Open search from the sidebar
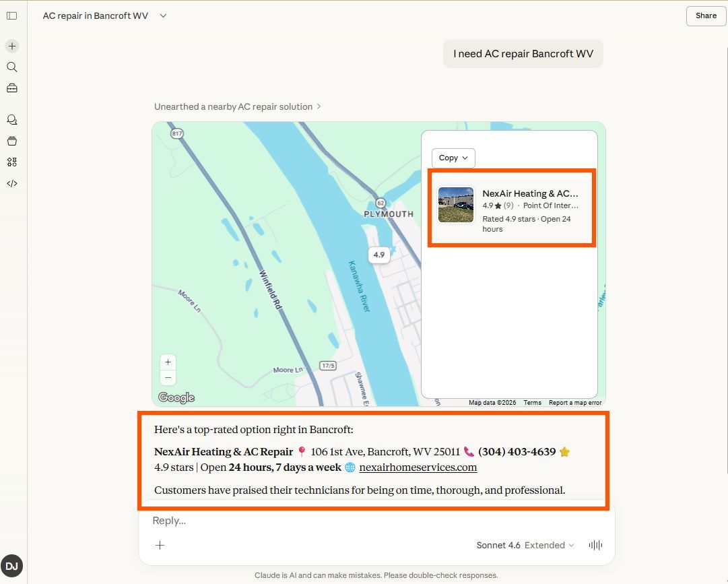 (11, 67)
